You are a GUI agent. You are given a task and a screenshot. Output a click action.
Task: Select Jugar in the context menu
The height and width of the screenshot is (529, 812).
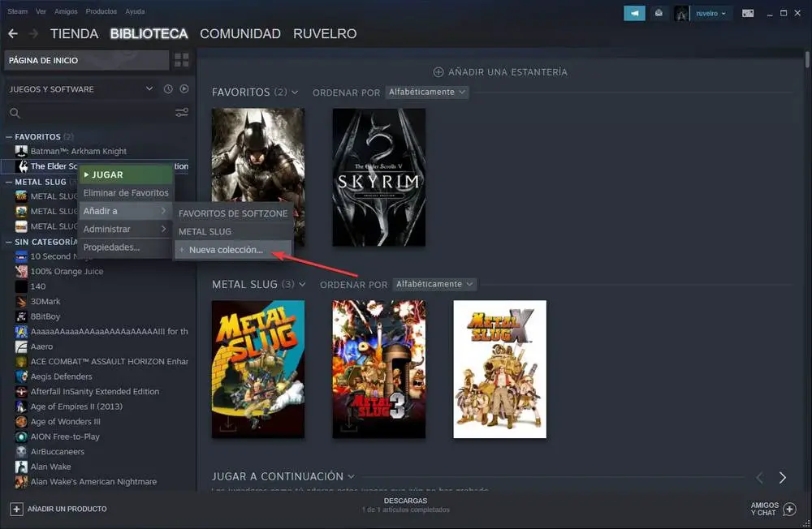click(125, 174)
